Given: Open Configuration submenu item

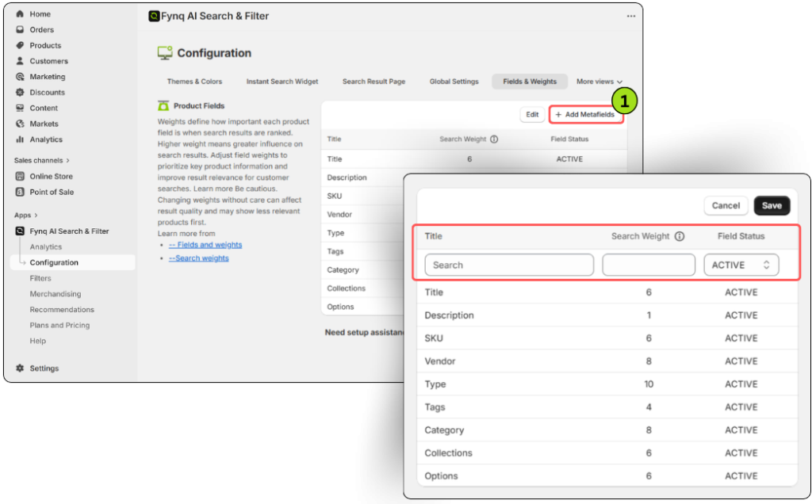Looking at the screenshot, I should click(x=73, y=262).
